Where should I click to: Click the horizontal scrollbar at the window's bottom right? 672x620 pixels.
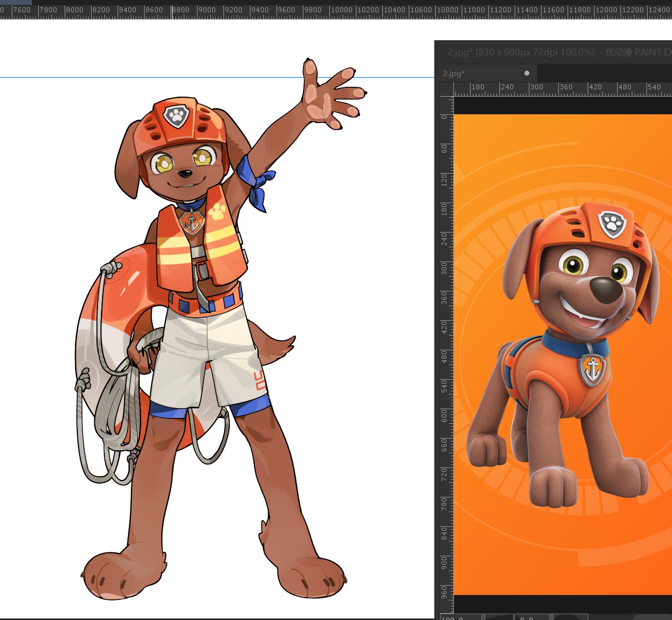652,617
